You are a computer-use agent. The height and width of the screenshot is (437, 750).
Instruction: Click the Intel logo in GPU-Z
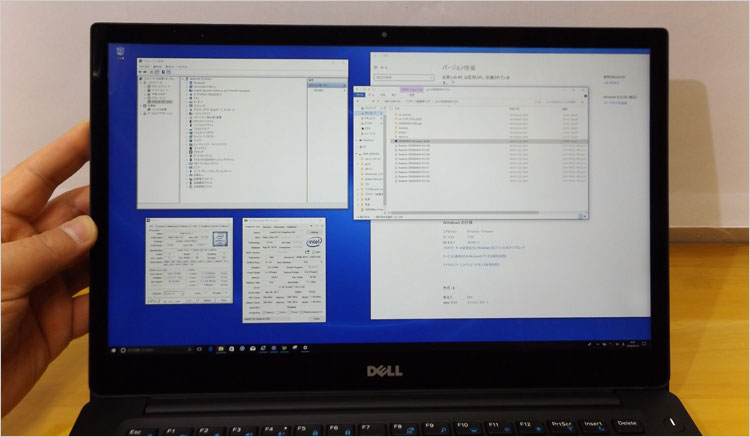coord(313,241)
